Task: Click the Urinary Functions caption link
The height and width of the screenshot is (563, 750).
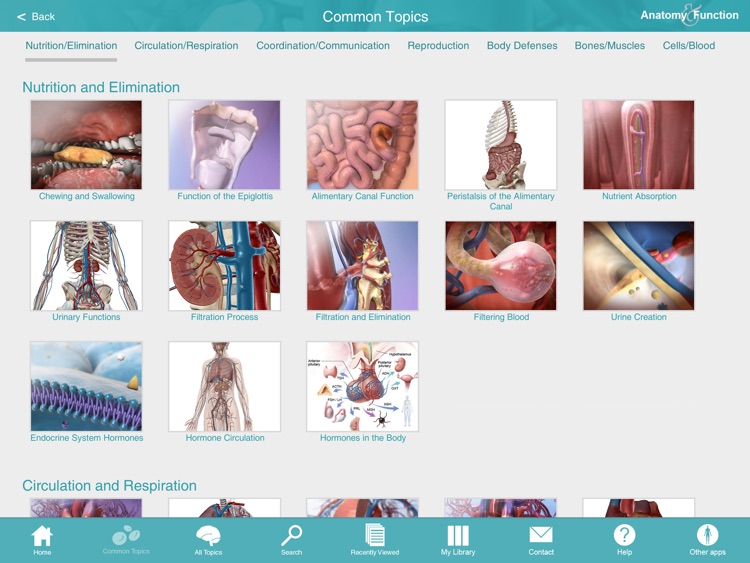Action: coord(86,317)
